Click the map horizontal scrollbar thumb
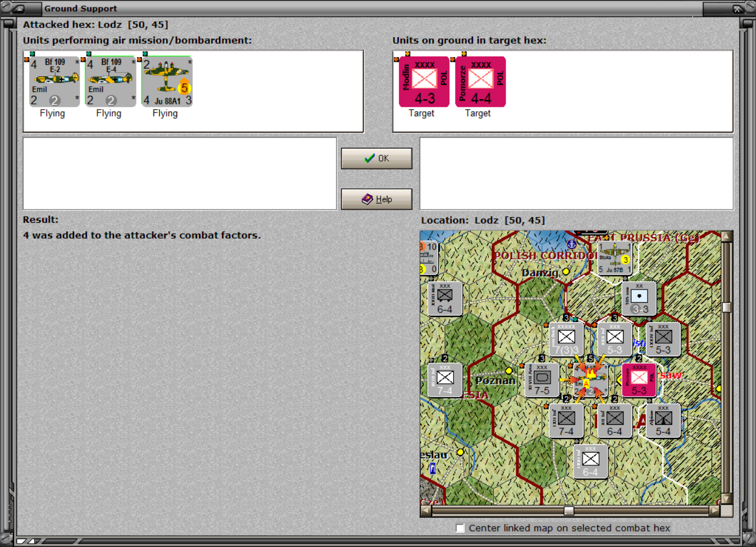 coord(569,511)
